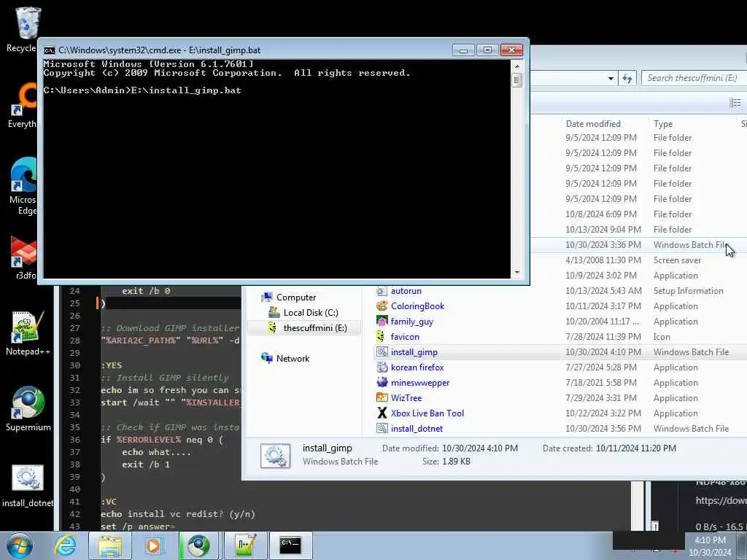The image size is (747, 560).
Task: Click the cmd window title bar icon
Action: [x=49, y=50]
